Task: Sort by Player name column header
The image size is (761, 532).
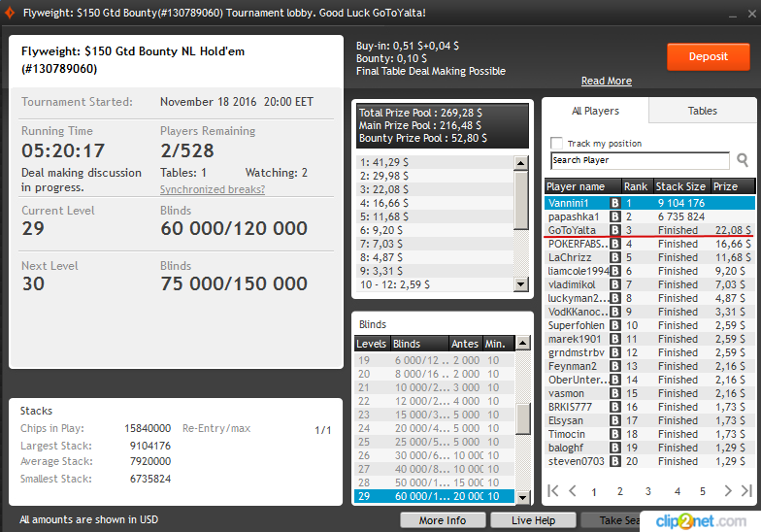Action: pos(583,186)
